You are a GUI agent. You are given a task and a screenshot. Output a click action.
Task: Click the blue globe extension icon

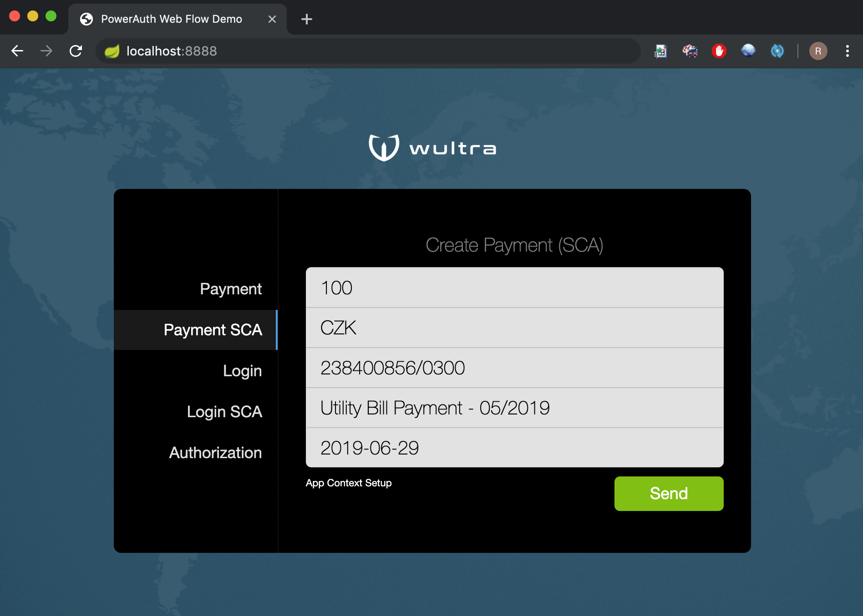pos(748,51)
